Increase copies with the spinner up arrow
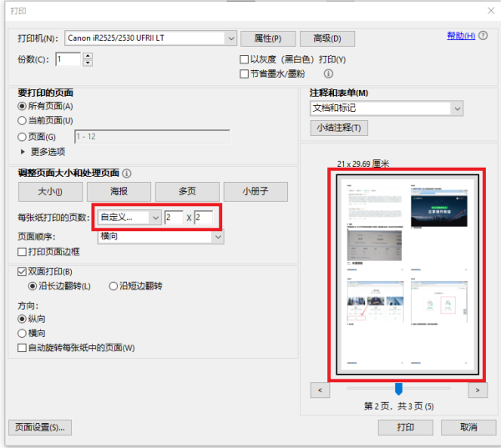 [88, 55]
